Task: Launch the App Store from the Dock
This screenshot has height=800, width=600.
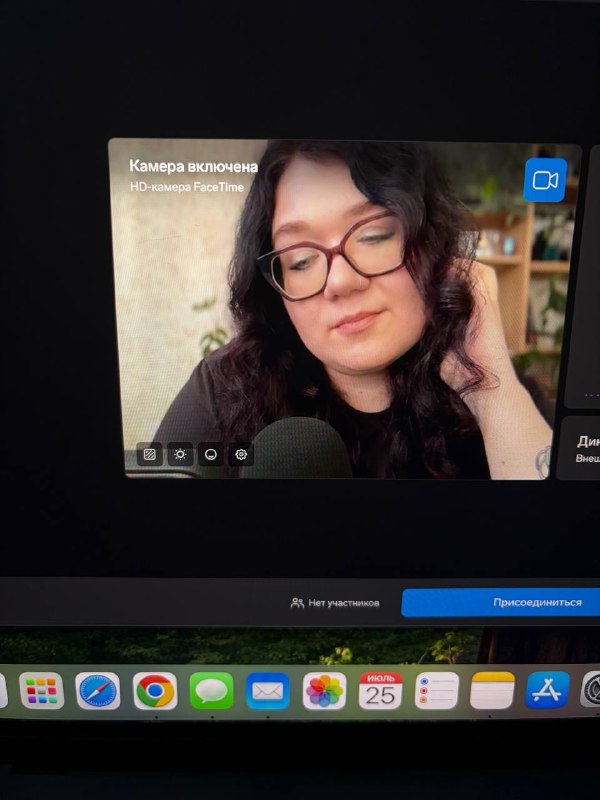Action: click(547, 691)
